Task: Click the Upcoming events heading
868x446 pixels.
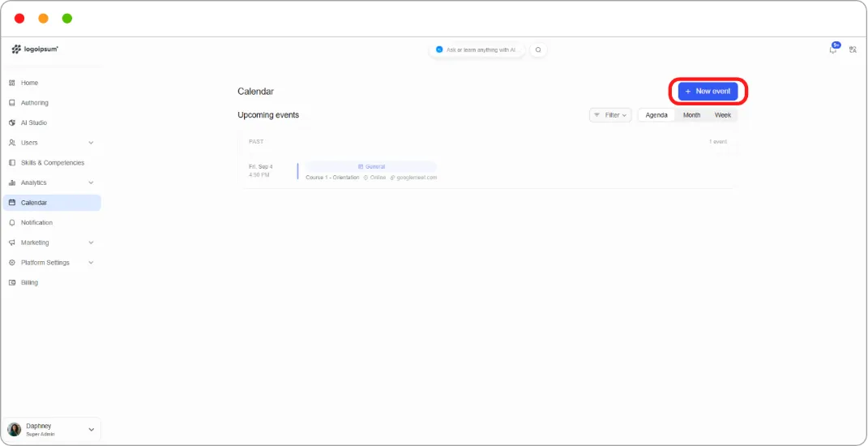Action: [268, 115]
